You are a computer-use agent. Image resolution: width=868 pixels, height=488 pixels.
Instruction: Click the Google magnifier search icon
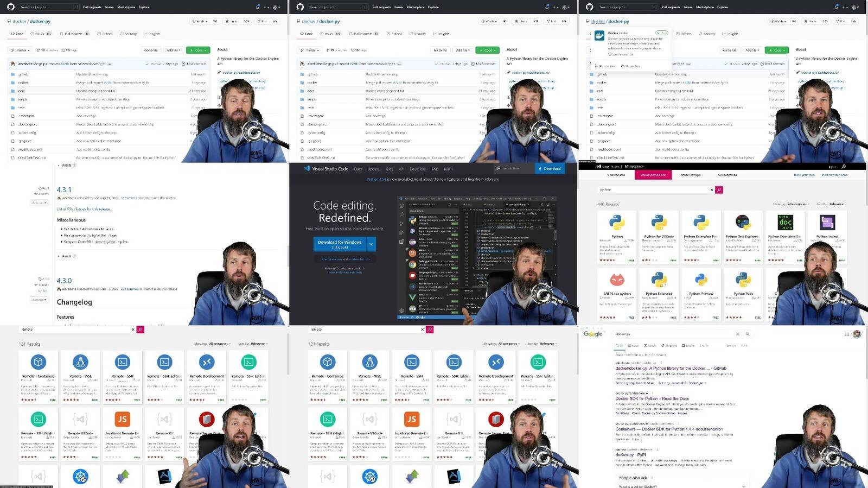click(747, 334)
